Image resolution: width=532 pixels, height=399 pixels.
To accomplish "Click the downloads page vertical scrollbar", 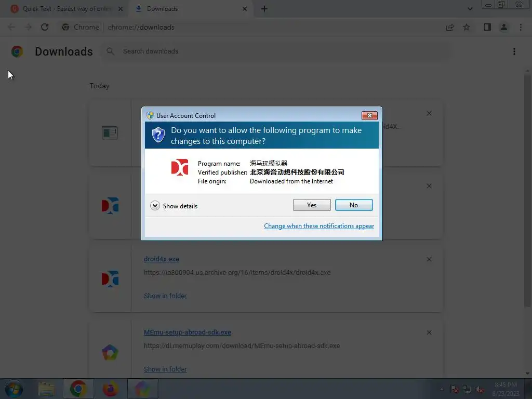I will (527, 190).
